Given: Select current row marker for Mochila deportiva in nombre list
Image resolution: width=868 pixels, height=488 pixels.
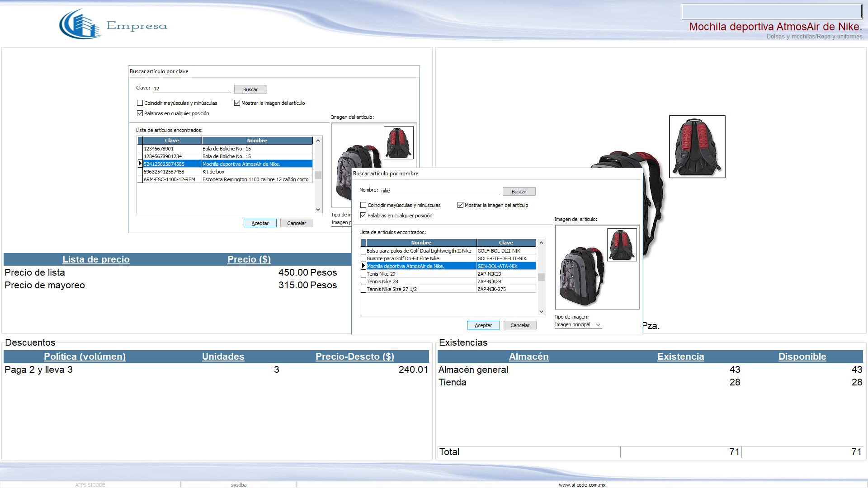Looking at the screenshot, I should click(x=363, y=266).
